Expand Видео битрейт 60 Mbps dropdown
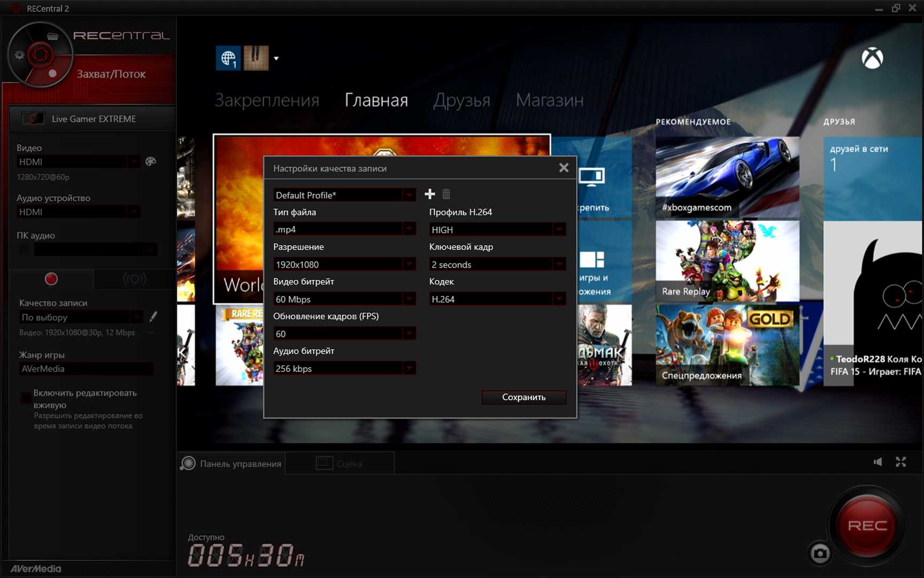Screen dimensions: 924x578 click(x=409, y=299)
